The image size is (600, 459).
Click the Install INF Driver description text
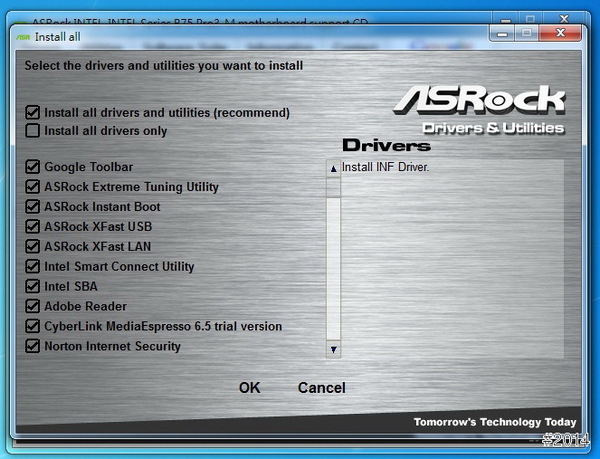[x=385, y=167]
